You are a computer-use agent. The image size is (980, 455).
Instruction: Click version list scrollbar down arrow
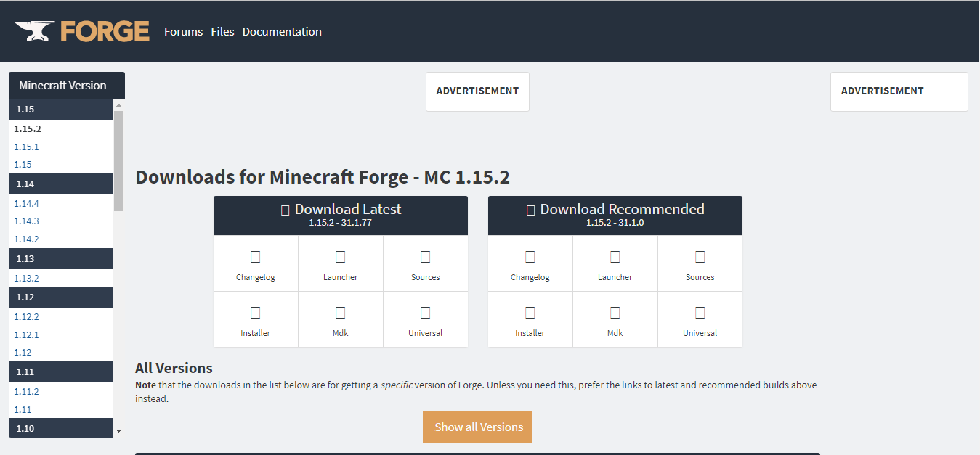(119, 431)
